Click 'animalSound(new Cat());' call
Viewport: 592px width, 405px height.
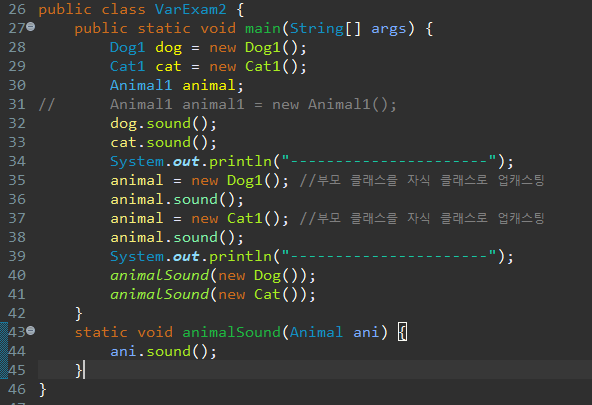coord(213,294)
